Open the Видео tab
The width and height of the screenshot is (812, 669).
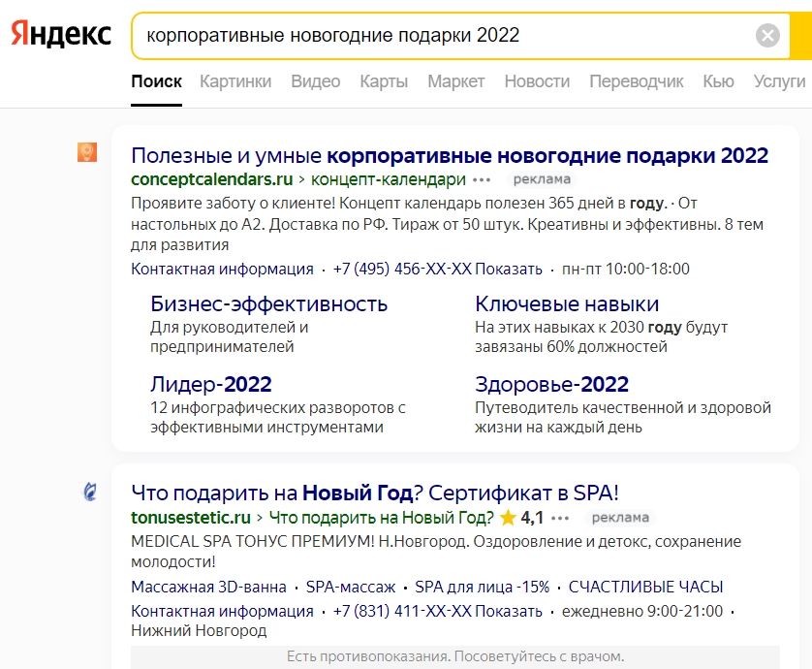coord(315,82)
